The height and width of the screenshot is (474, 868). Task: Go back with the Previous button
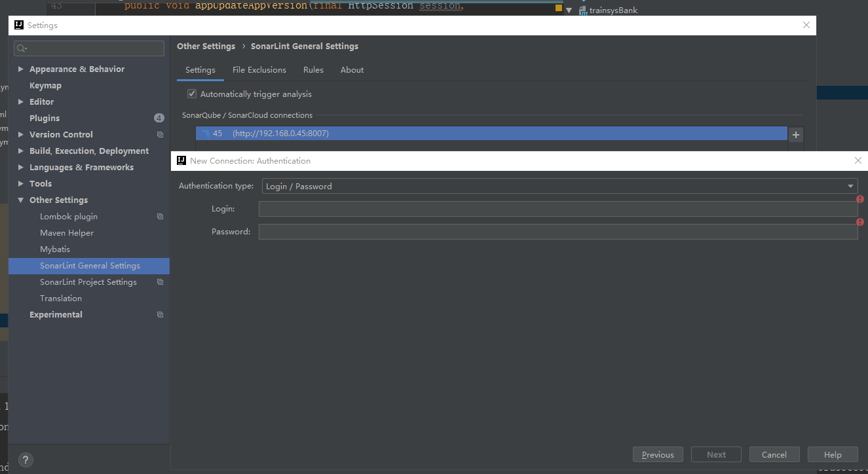click(658, 455)
